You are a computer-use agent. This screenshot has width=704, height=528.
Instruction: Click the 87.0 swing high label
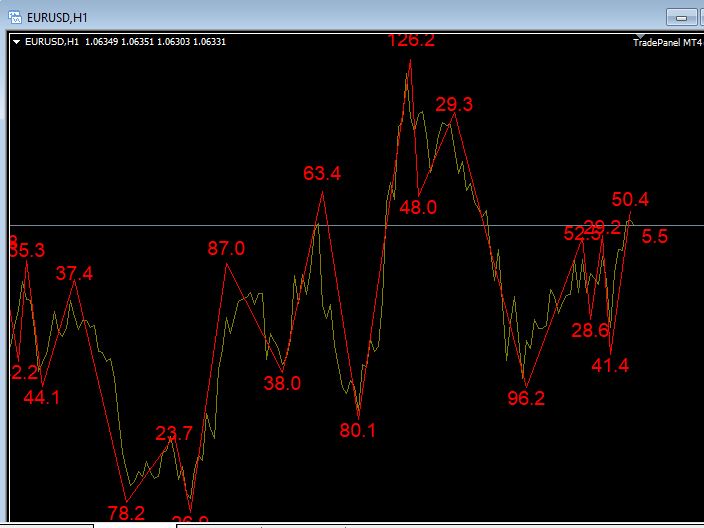point(226,248)
